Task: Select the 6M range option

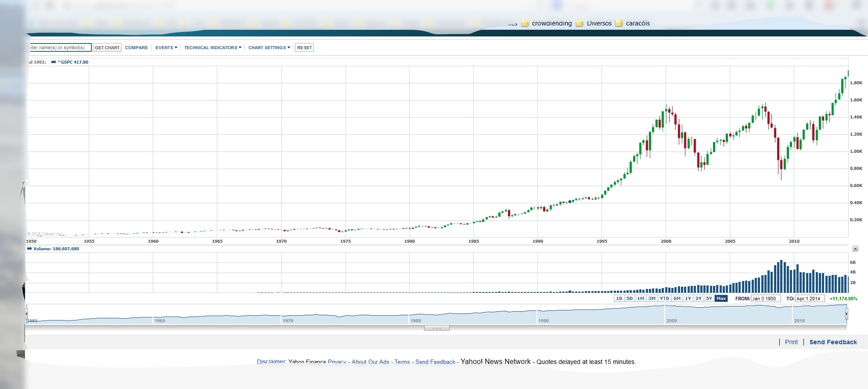Action: [677, 299]
